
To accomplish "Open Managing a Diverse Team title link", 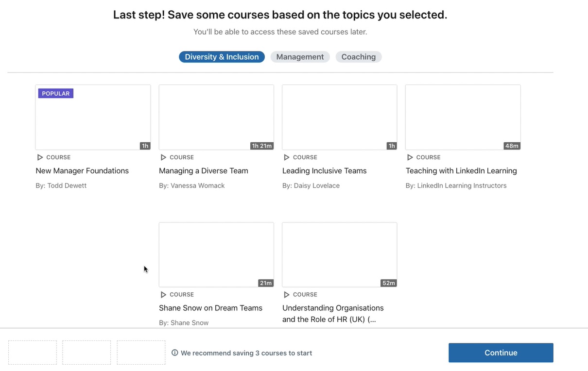I will coord(204,171).
